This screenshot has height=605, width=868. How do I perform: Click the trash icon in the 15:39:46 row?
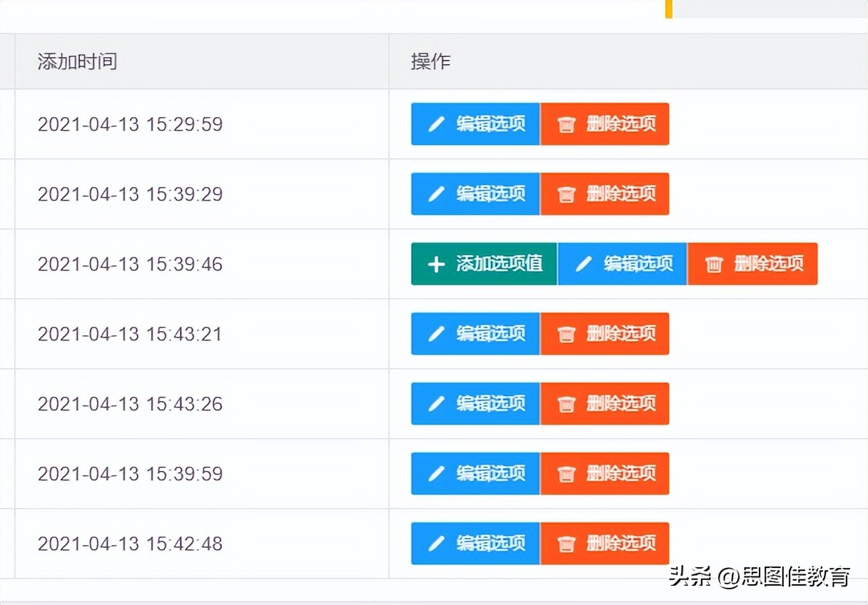point(713,263)
